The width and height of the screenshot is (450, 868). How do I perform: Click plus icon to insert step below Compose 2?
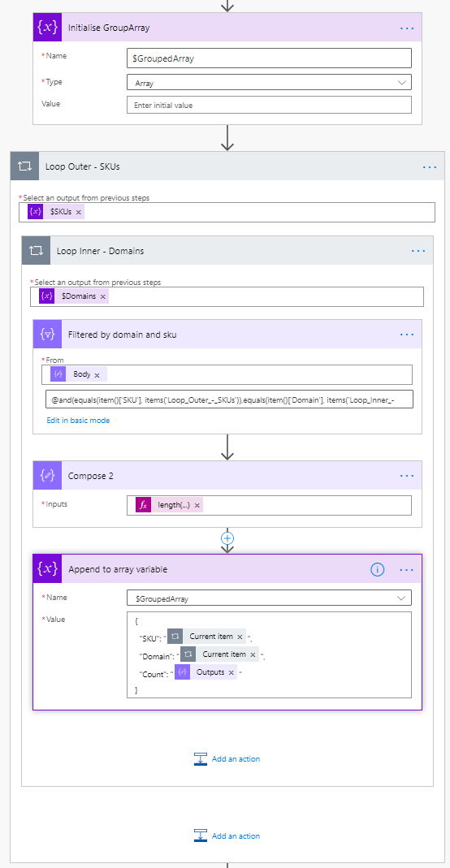coord(227,538)
